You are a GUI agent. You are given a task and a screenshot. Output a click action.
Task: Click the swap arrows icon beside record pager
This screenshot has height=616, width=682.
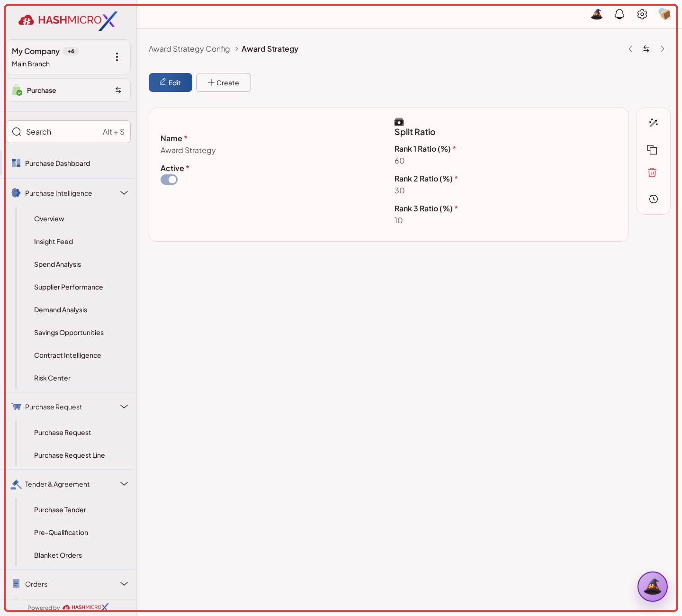click(646, 49)
